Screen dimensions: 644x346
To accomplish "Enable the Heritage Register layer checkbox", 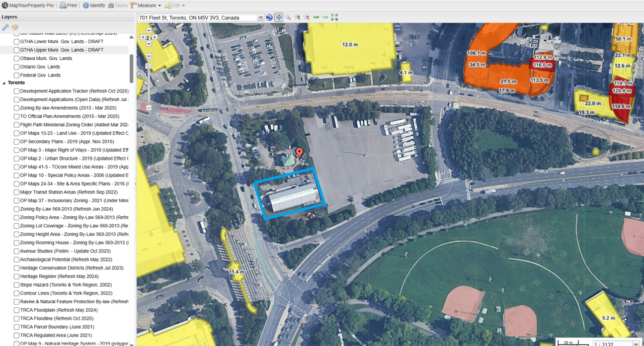I will point(17,277).
